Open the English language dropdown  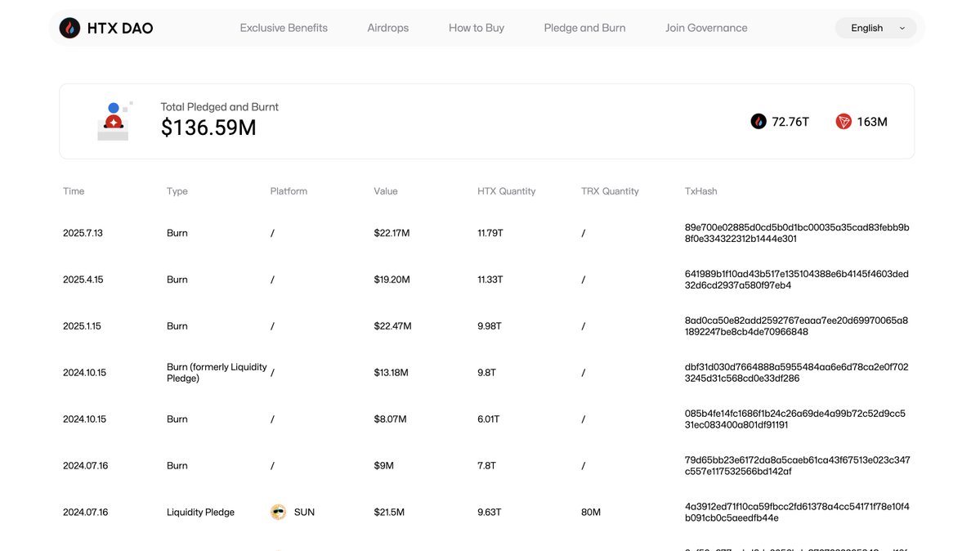tap(875, 28)
